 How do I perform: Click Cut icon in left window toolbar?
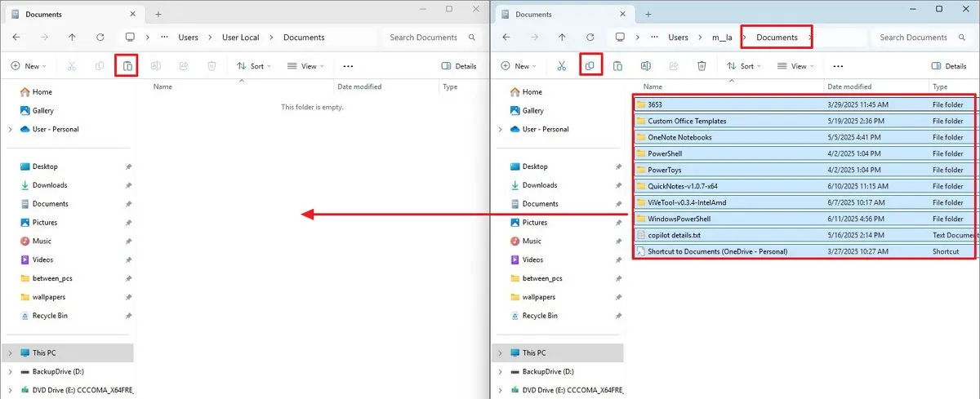pyautogui.click(x=72, y=66)
